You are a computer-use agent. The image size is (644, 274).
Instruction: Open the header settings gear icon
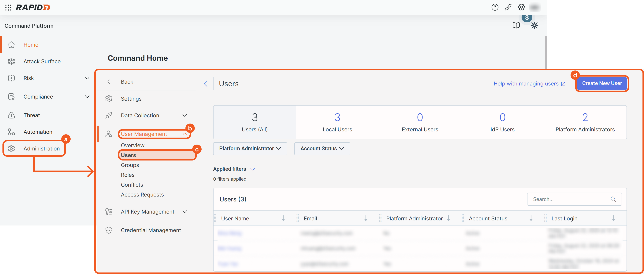(x=521, y=8)
